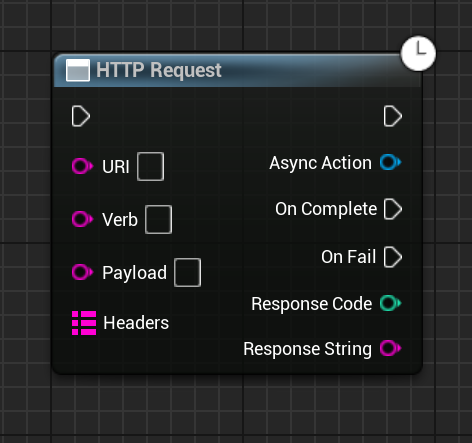Click the Headers map pin icon

[84, 323]
